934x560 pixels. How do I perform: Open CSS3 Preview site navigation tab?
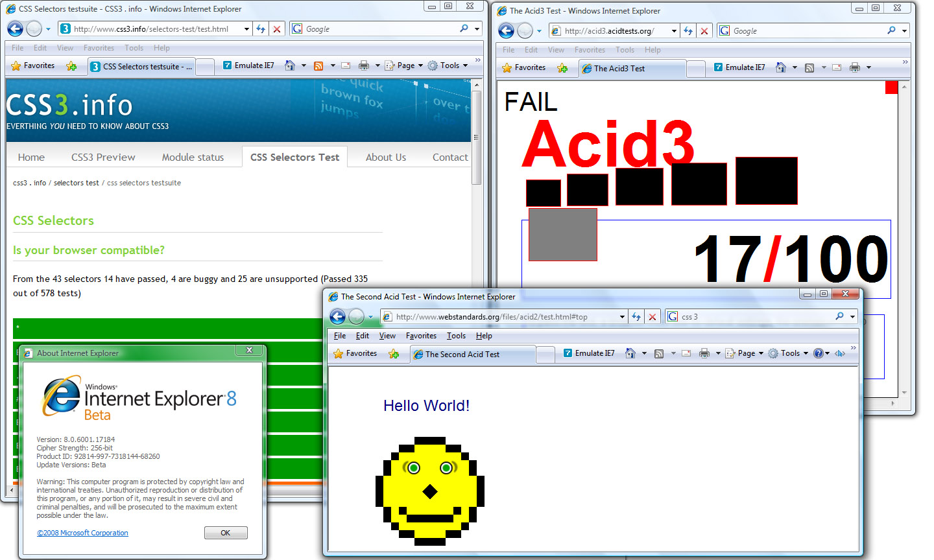(103, 157)
